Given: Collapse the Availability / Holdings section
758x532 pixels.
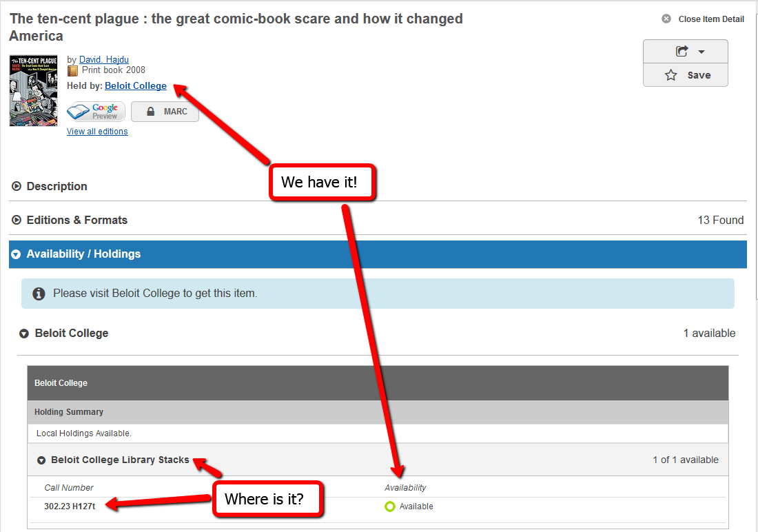Looking at the screenshot, I should click(x=378, y=254).
